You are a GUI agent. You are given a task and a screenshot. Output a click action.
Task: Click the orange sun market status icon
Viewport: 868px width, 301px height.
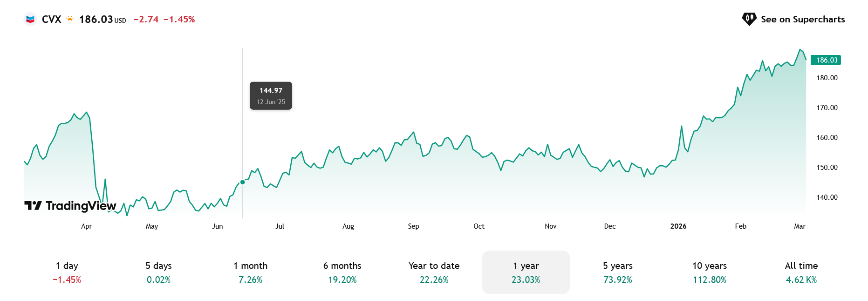click(x=70, y=19)
